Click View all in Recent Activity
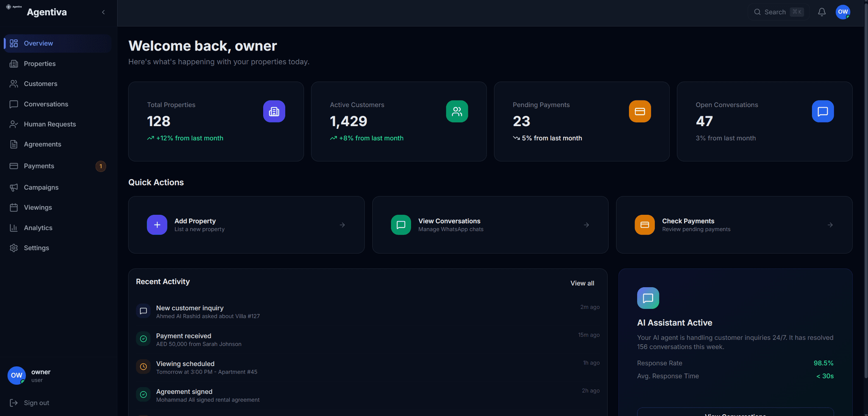The width and height of the screenshot is (868, 416). click(582, 283)
